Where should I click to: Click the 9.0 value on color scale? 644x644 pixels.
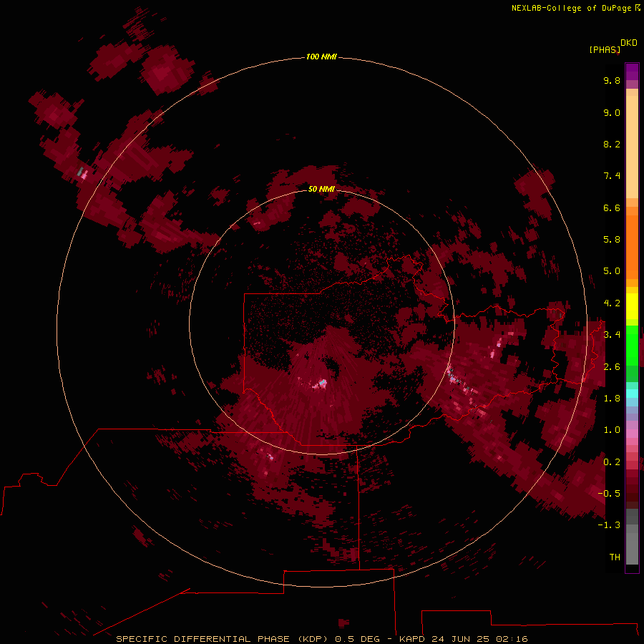[x=612, y=112]
